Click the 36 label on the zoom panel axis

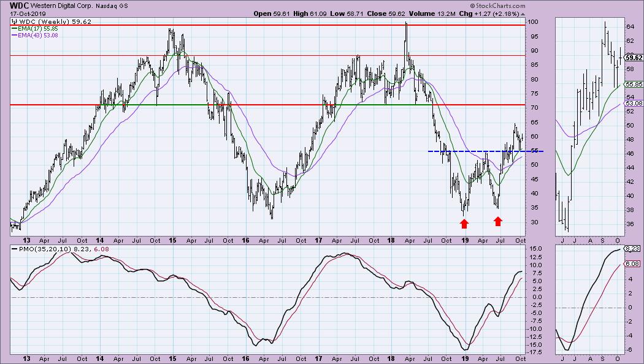point(630,224)
